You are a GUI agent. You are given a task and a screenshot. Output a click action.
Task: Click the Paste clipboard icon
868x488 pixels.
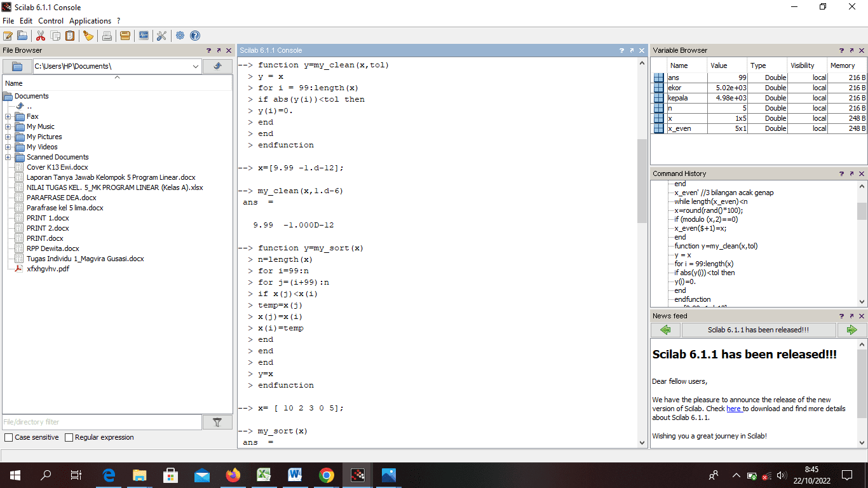tap(70, 36)
